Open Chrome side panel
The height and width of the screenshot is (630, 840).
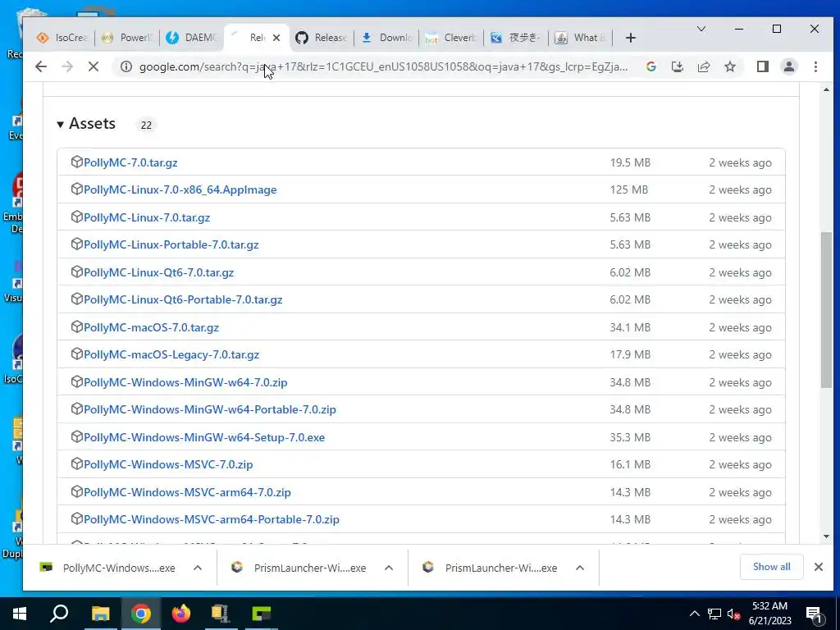coord(762,66)
